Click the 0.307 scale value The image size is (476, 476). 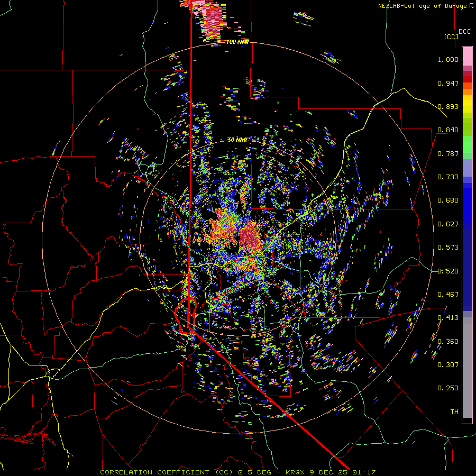(448, 365)
